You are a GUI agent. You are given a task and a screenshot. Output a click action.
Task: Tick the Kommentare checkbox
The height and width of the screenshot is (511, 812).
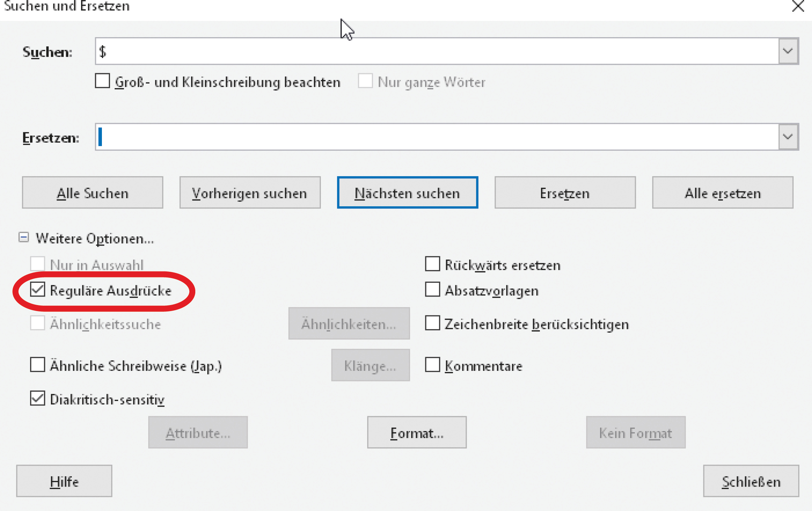[x=432, y=365]
